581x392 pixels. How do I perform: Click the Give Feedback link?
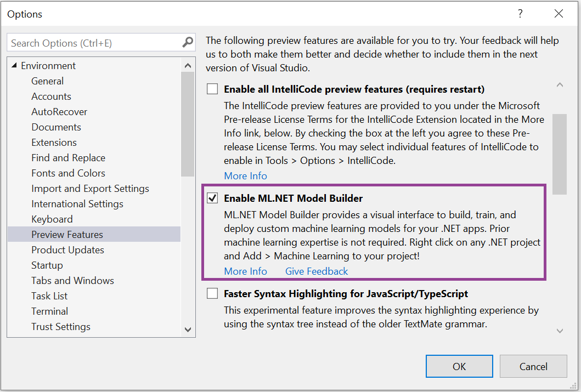pos(316,271)
